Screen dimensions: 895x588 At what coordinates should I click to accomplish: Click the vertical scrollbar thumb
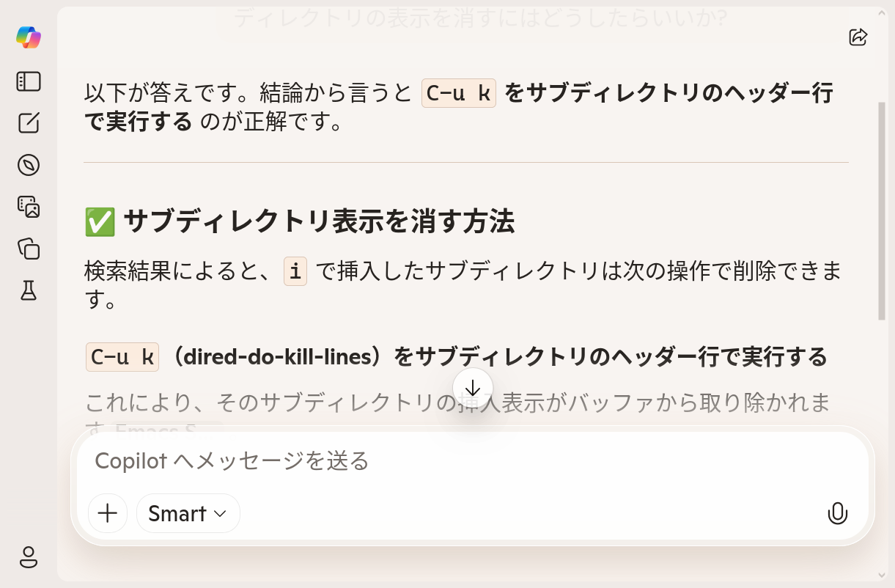coord(882,210)
